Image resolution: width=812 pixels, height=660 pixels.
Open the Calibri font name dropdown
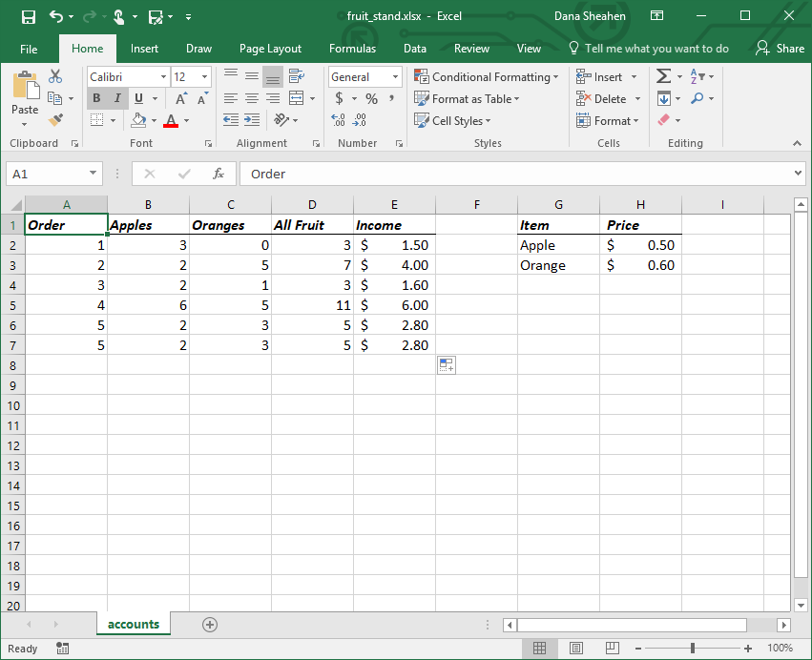tap(163, 77)
